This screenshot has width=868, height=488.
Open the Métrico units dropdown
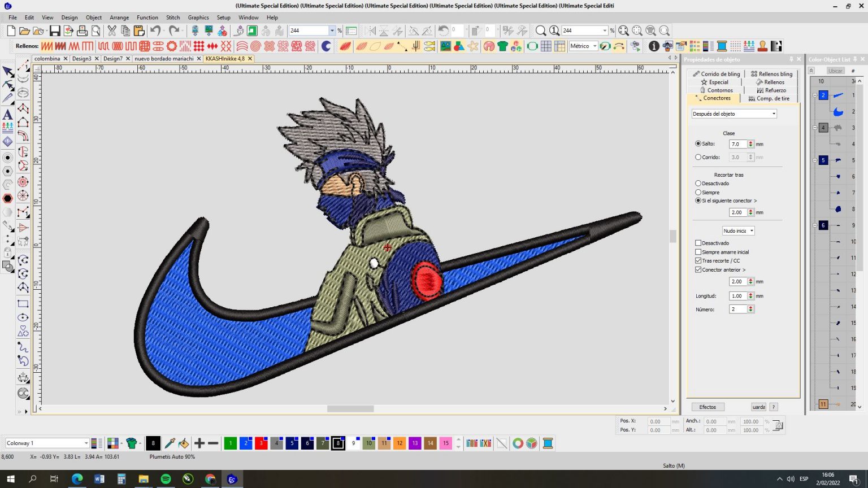(x=594, y=46)
